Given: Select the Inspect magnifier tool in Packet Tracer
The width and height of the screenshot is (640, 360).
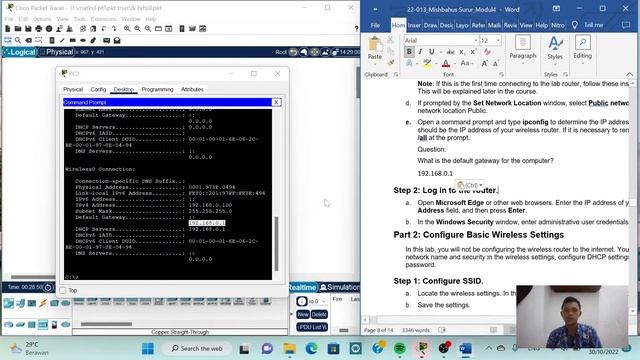Looking at the screenshot, I should click(18, 40).
